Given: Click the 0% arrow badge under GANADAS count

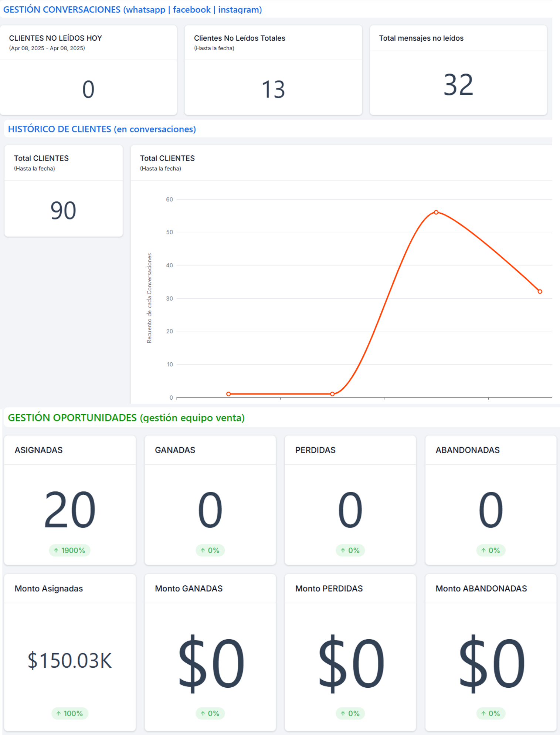Looking at the screenshot, I should point(210,550).
